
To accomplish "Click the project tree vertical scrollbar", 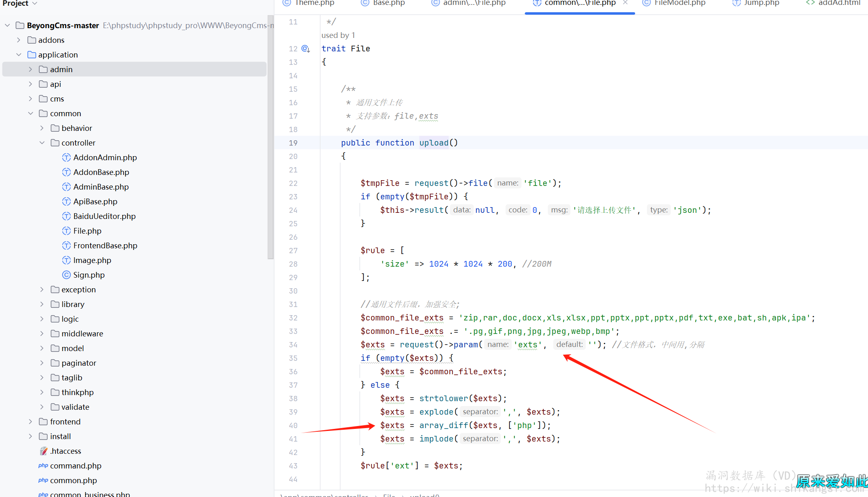I will point(270,137).
